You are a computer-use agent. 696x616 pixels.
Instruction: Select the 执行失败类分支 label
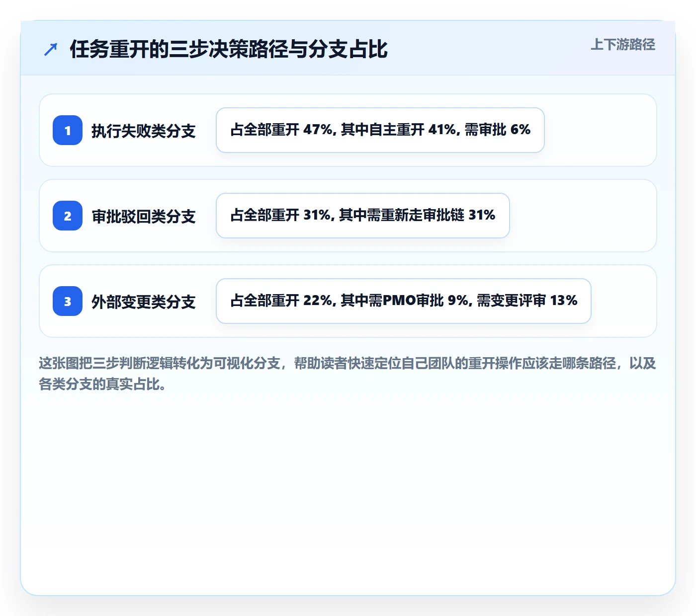[x=144, y=131]
